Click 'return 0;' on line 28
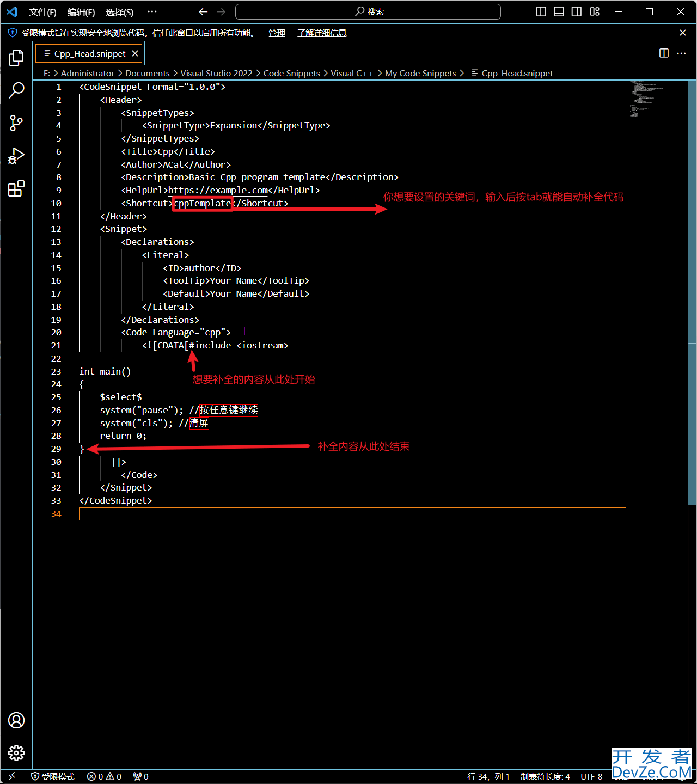Viewport: 697px width, 784px height. coord(123,436)
